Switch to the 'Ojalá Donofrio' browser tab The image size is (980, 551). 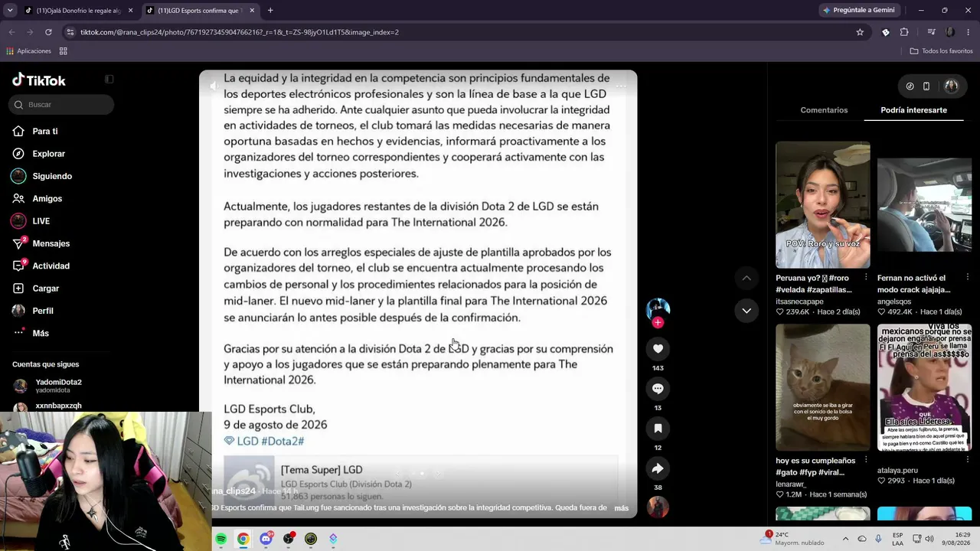point(77,11)
